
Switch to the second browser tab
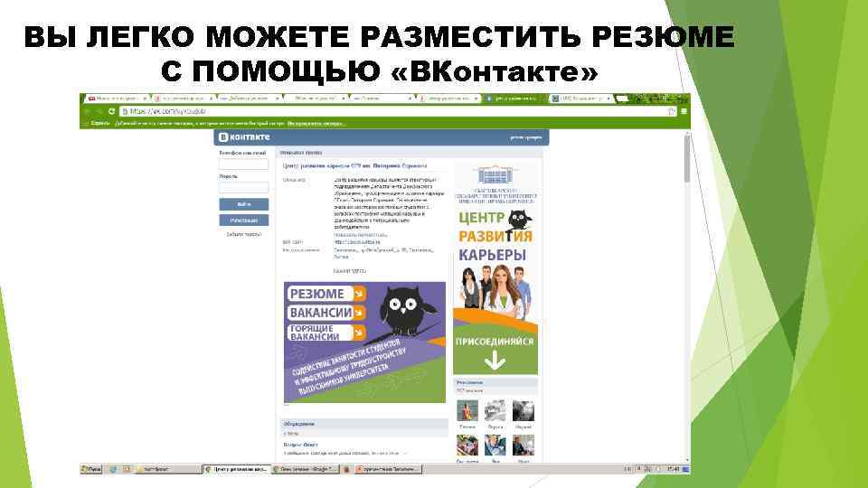(184, 99)
